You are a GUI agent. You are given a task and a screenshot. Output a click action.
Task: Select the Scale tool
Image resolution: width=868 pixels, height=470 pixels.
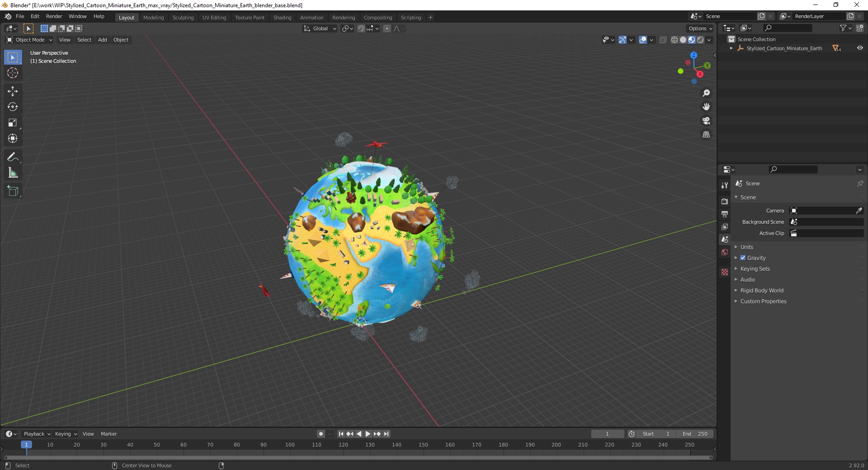(x=13, y=123)
